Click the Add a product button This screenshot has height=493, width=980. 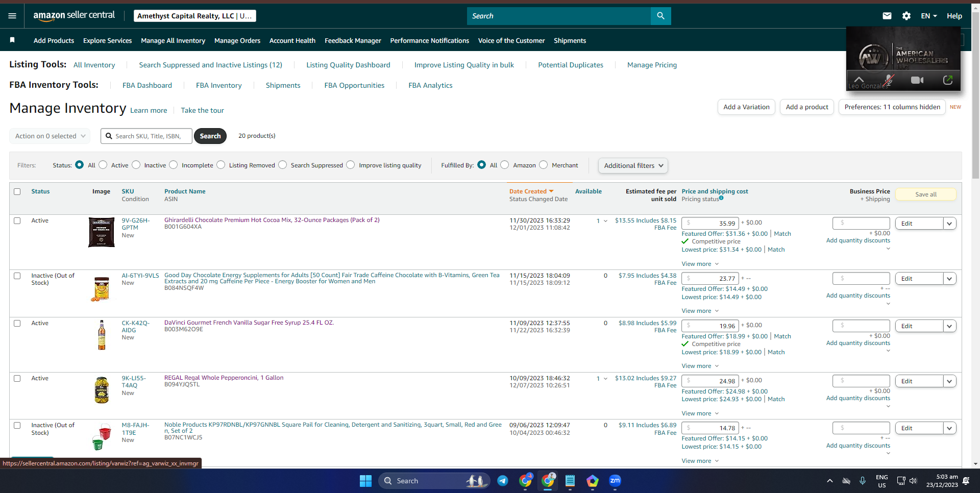pos(807,107)
